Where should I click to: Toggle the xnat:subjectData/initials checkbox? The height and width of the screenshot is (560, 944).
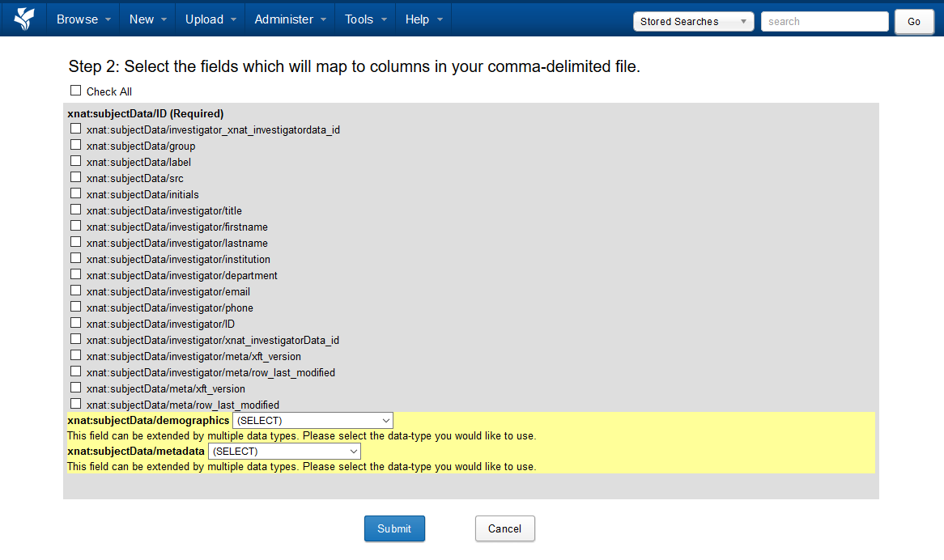pos(76,193)
